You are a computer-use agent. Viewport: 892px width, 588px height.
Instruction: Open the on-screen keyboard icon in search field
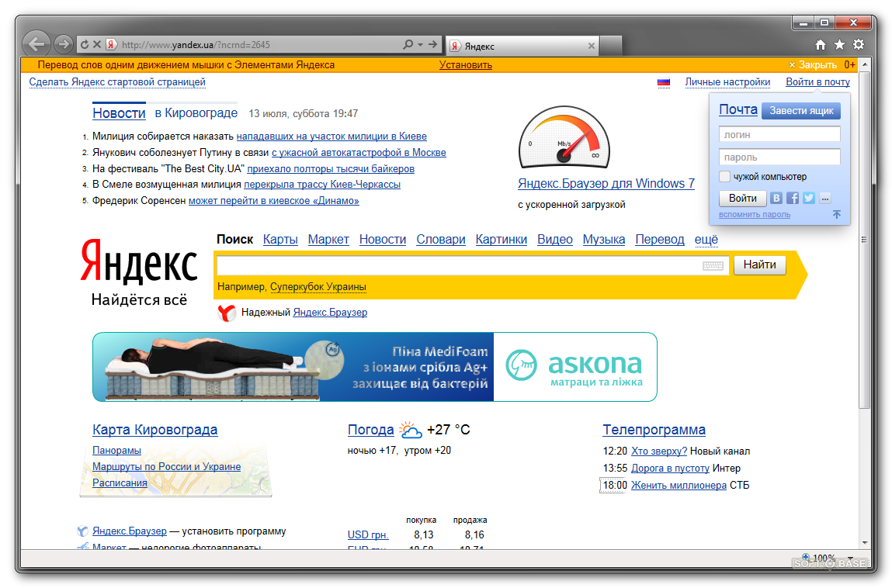713,266
